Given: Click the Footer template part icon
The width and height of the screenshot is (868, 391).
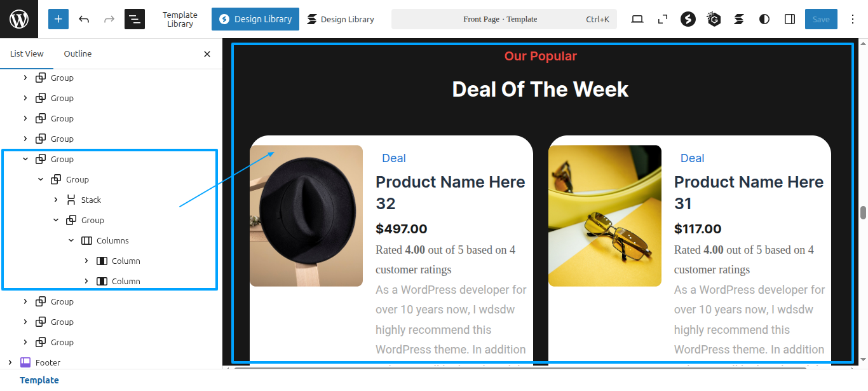Looking at the screenshot, I should [25, 362].
